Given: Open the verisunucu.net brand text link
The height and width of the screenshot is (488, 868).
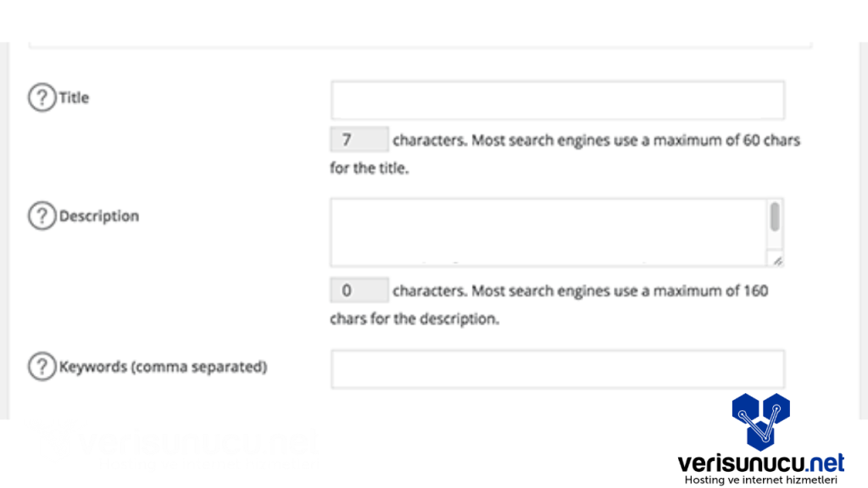Looking at the screenshot, I should [760, 463].
